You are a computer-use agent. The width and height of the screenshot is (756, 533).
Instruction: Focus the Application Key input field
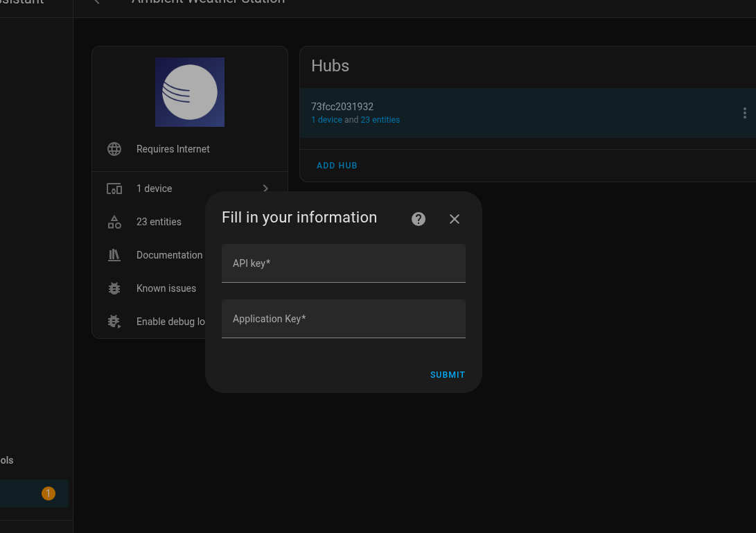343,319
